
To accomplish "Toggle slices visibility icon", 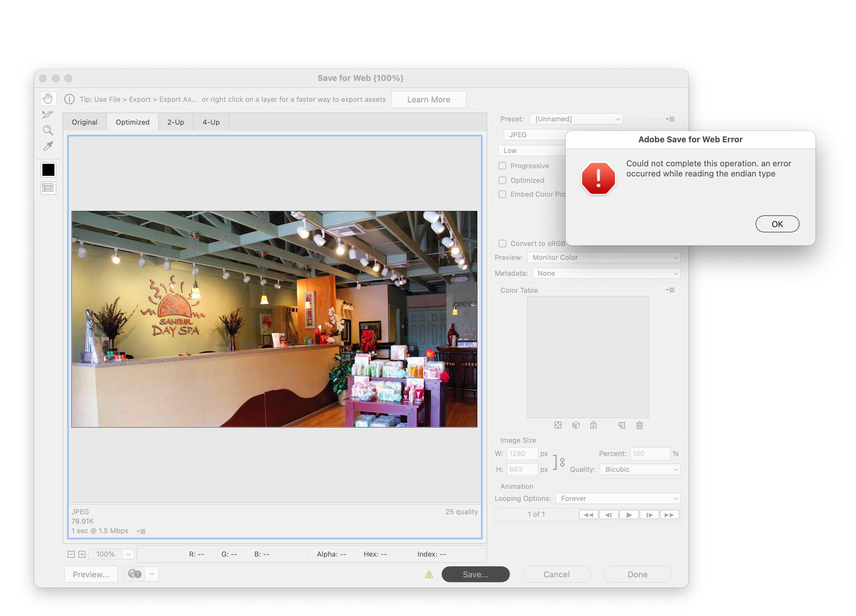I will coord(48,188).
